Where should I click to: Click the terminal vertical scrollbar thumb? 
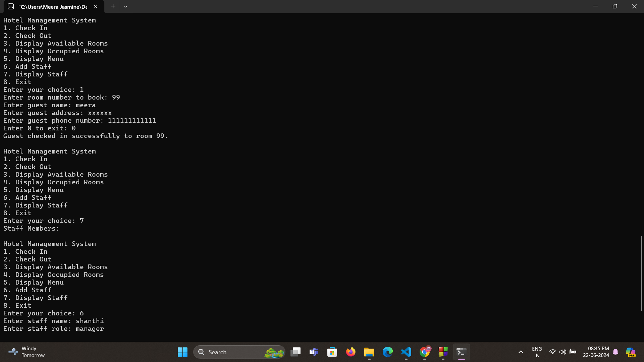(x=641, y=273)
